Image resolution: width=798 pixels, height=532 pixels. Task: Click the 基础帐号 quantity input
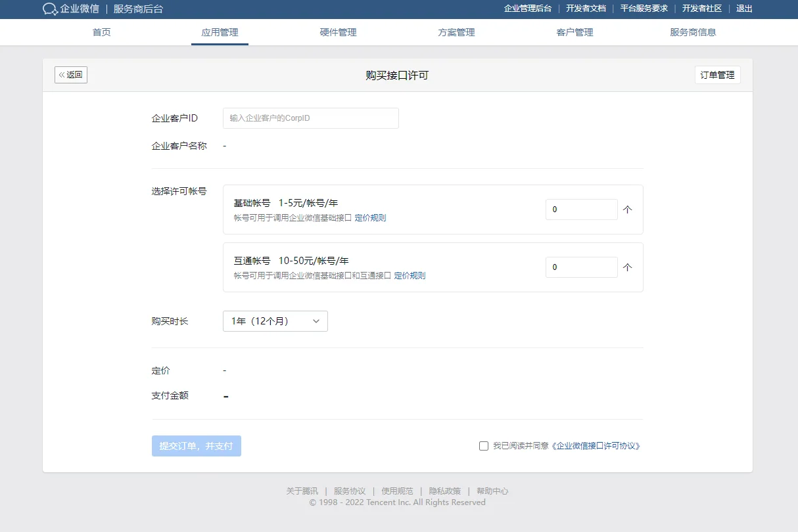(x=582, y=210)
